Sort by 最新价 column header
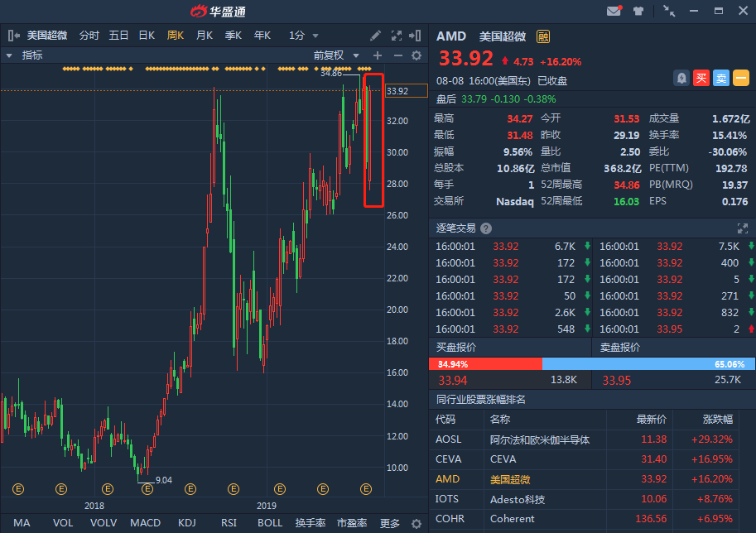Screen dimensions: 756x533 (652, 420)
